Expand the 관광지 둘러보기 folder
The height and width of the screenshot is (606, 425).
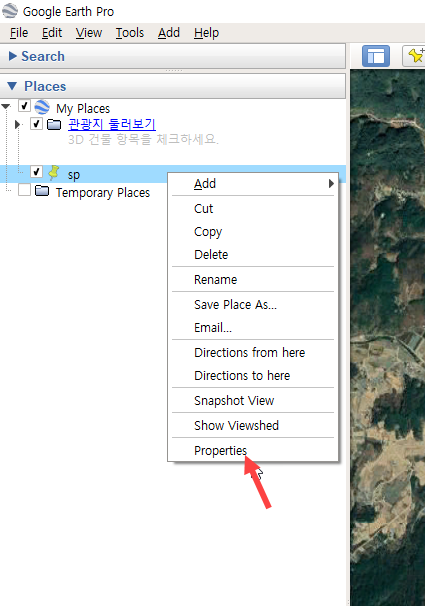click(x=17, y=124)
